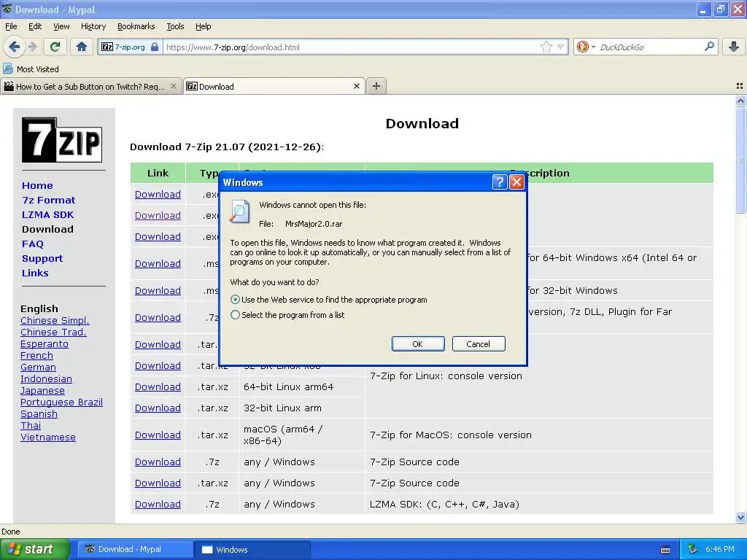Viewport: 747px width, 560px height.
Task: Bookmark this page with the star icon
Action: 546,47
